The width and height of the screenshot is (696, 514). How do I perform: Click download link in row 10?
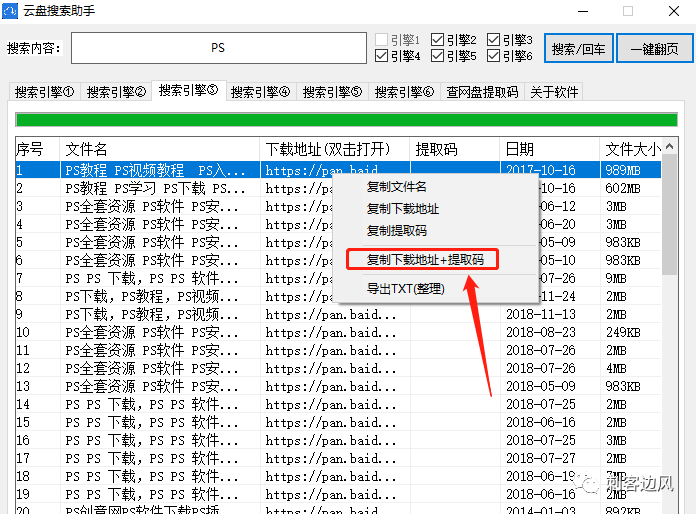coord(331,332)
